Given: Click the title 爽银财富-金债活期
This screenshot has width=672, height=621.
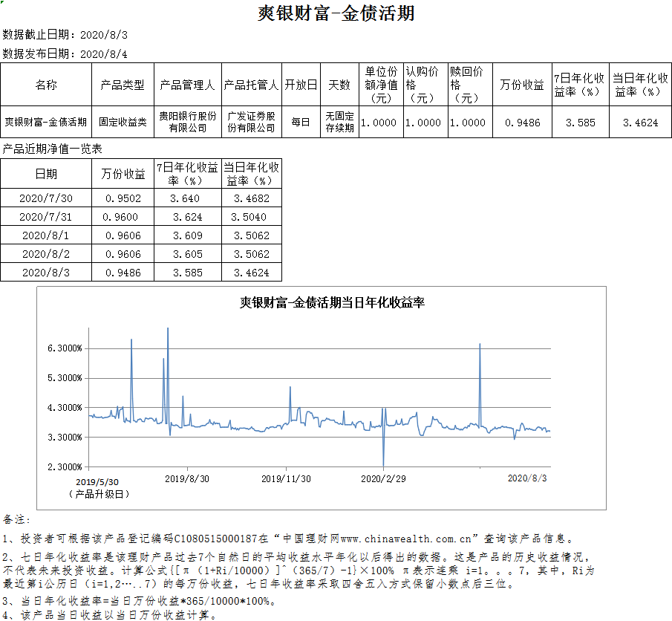Looking at the screenshot, I should [x=336, y=13].
